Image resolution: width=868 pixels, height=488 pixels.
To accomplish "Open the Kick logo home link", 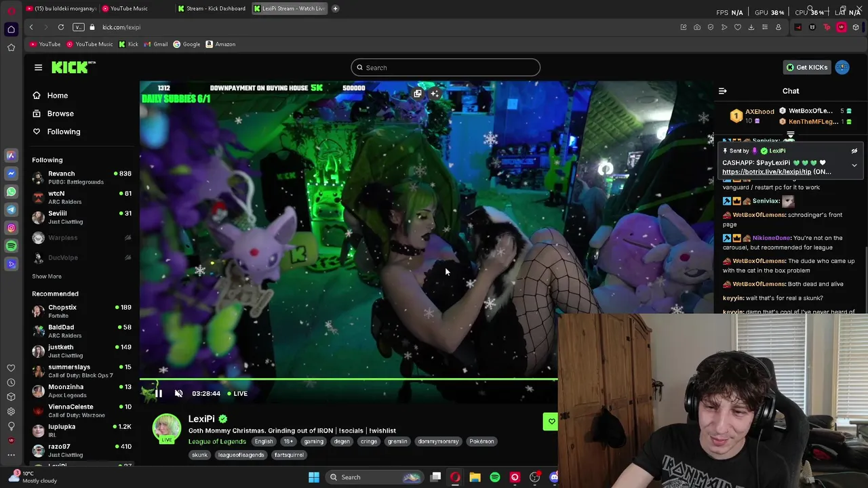I will point(73,67).
